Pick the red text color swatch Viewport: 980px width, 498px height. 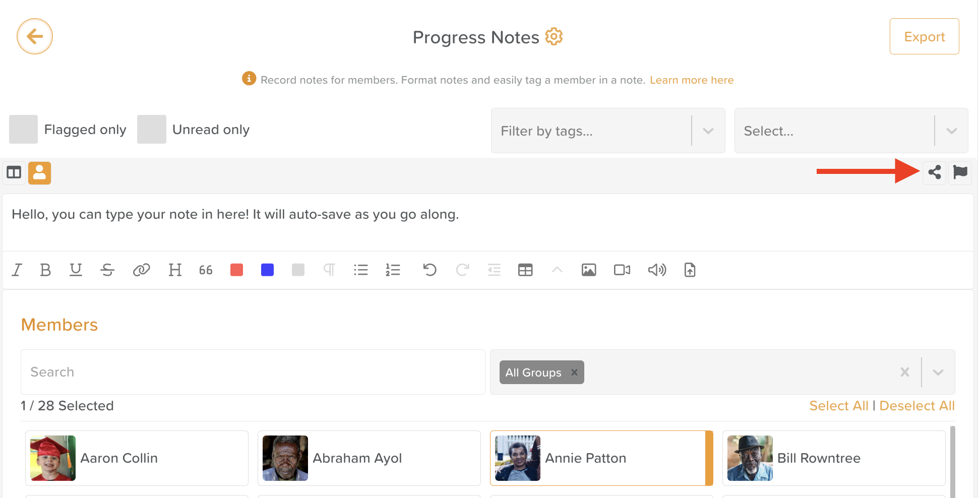coord(236,270)
